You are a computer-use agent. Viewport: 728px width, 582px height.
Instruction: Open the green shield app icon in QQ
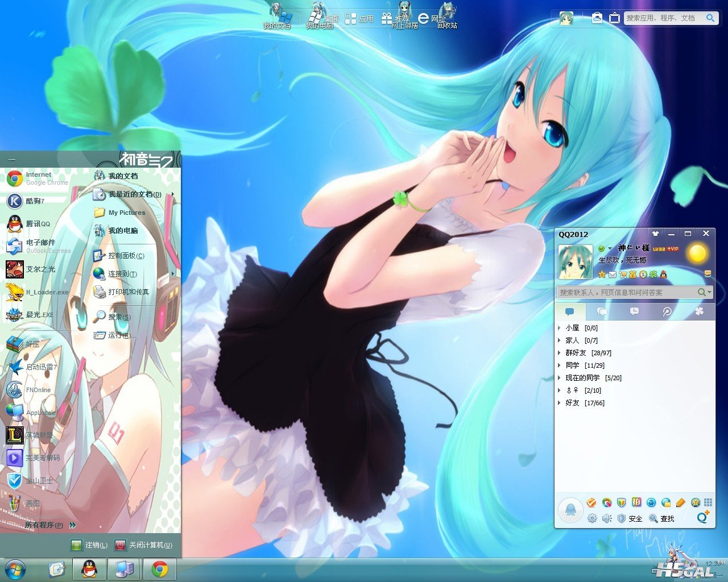[622, 502]
